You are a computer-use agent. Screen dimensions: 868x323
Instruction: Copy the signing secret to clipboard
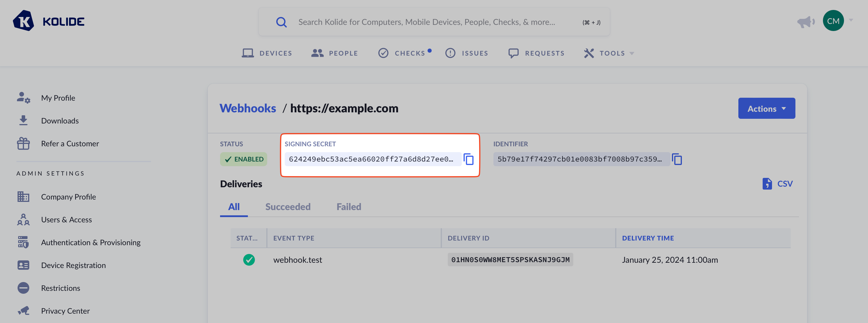468,159
